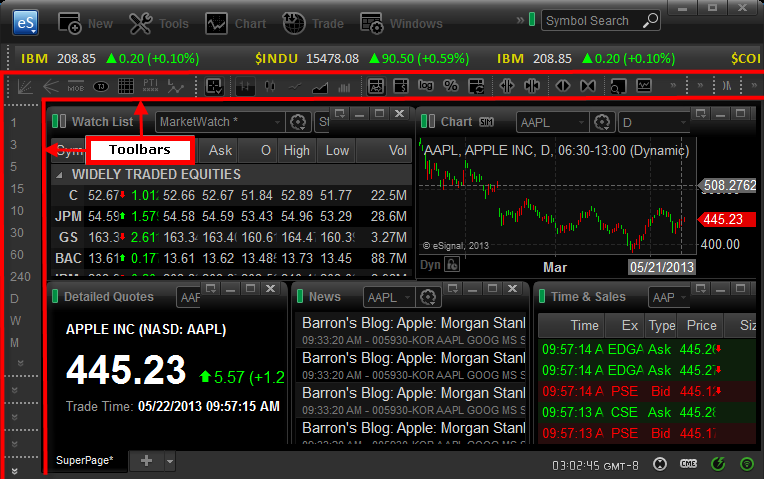The image size is (764, 479).
Task: Sort Time & Sales by Price column
Action: (x=701, y=326)
